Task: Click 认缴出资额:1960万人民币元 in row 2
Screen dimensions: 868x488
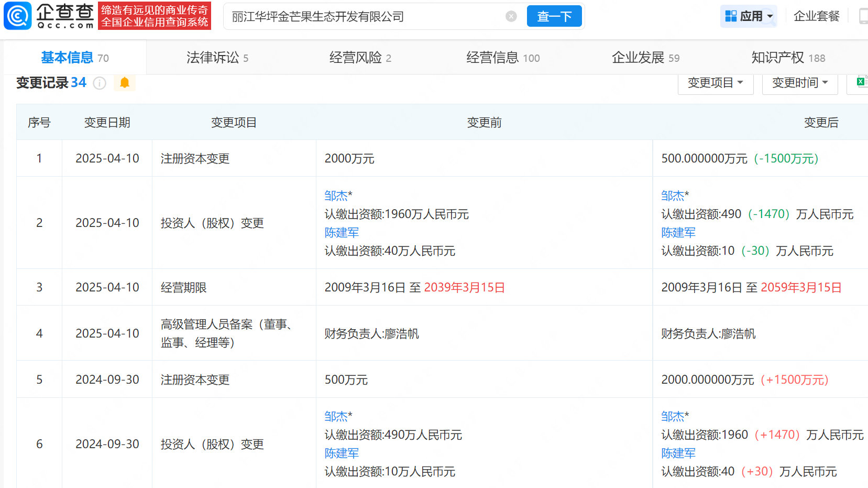Action: 397,214
